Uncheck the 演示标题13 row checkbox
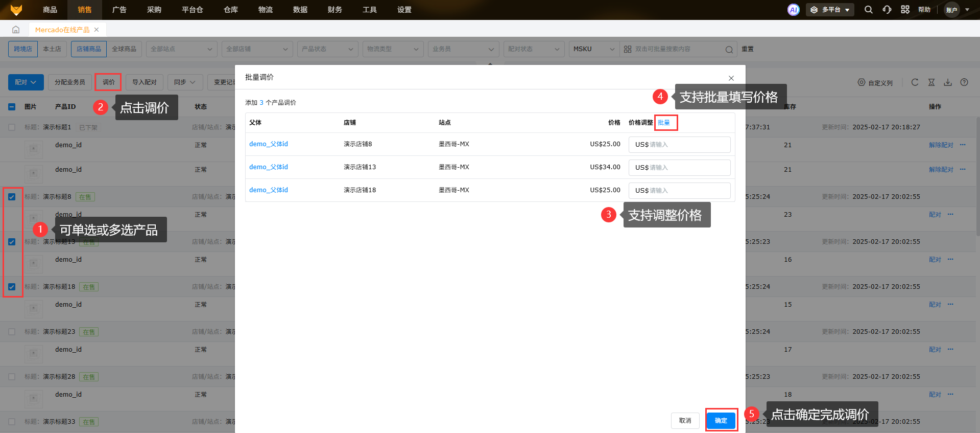 pyautogui.click(x=12, y=242)
